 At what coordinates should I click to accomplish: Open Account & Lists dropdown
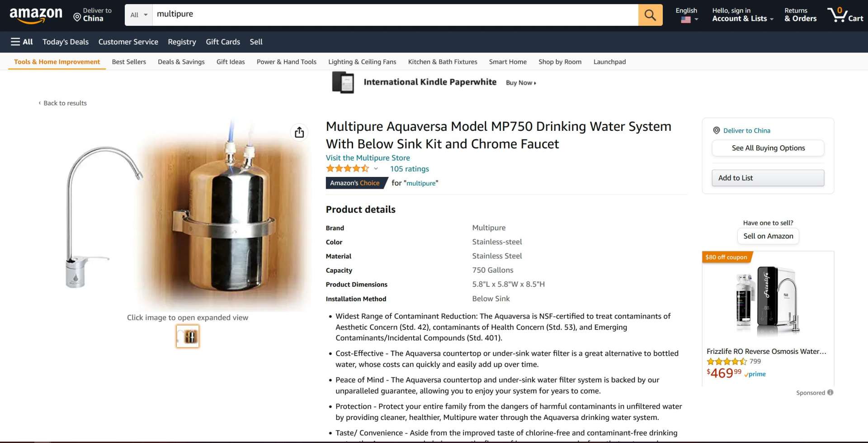743,15
